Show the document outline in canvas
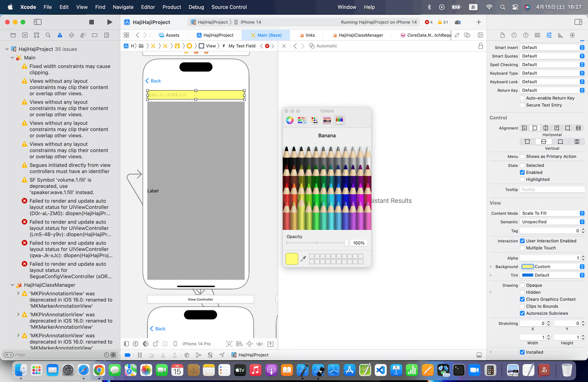The height and width of the screenshot is (382, 588). (126, 344)
